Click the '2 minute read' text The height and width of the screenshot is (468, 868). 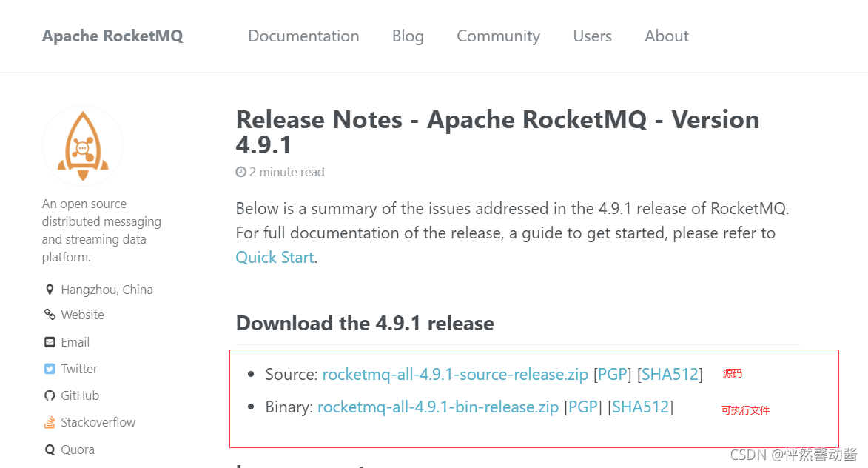coord(287,172)
